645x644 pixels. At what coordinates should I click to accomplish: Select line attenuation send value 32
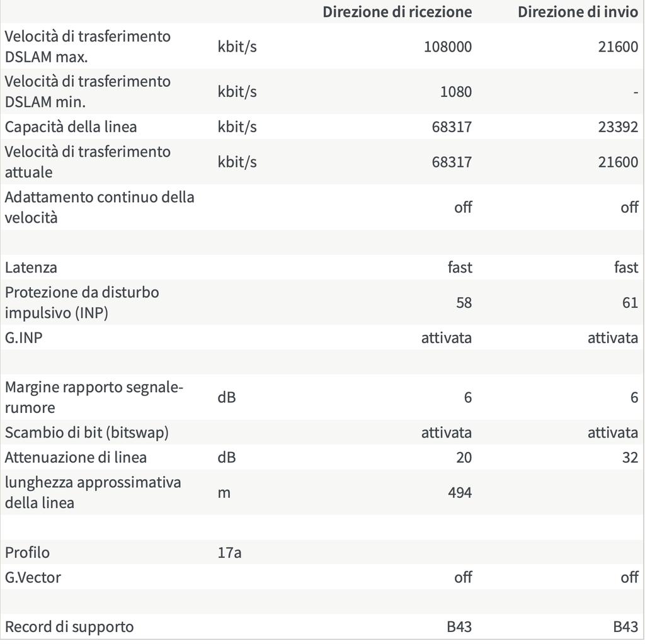click(x=630, y=457)
